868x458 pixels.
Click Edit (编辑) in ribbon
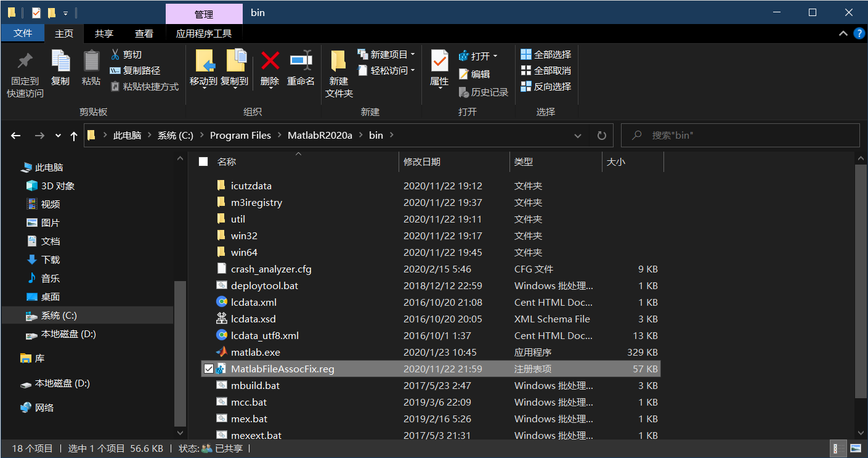(x=474, y=74)
